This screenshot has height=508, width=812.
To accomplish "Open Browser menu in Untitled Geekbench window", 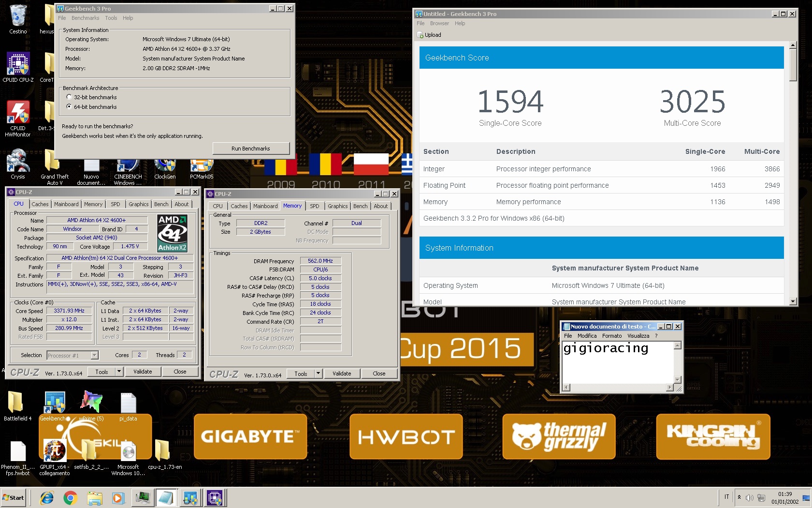I will [x=439, y=23].
